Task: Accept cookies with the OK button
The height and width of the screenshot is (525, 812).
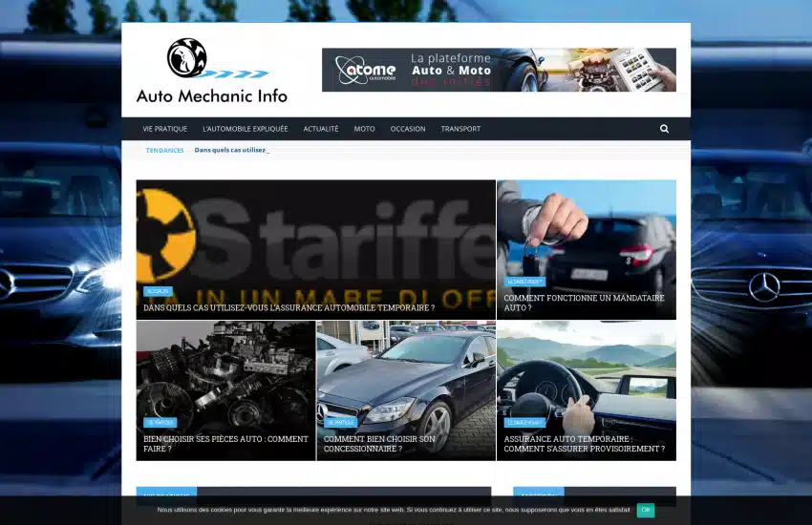Action: pos(645,510)
